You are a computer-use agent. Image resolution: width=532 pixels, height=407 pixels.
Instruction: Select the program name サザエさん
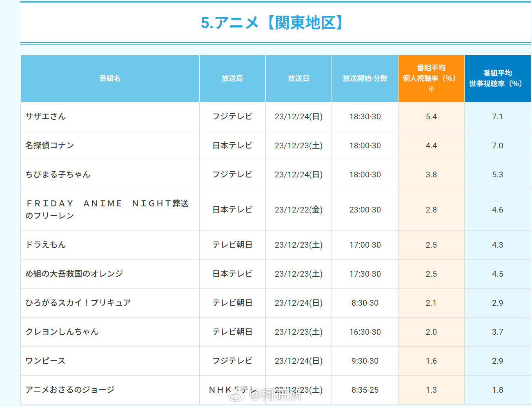click(x=46, y=116)
